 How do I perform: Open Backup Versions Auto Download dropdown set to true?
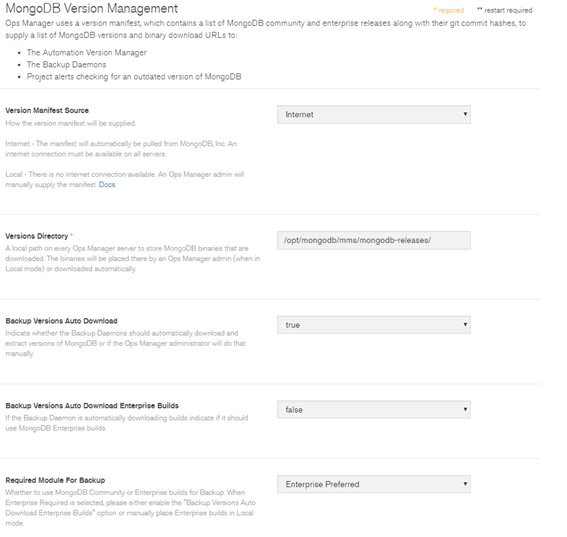click(374, 325)
